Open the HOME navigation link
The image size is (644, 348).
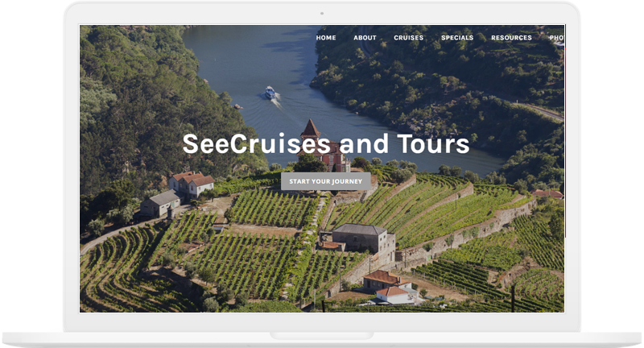pyautogui.click(x=326, y=37)
